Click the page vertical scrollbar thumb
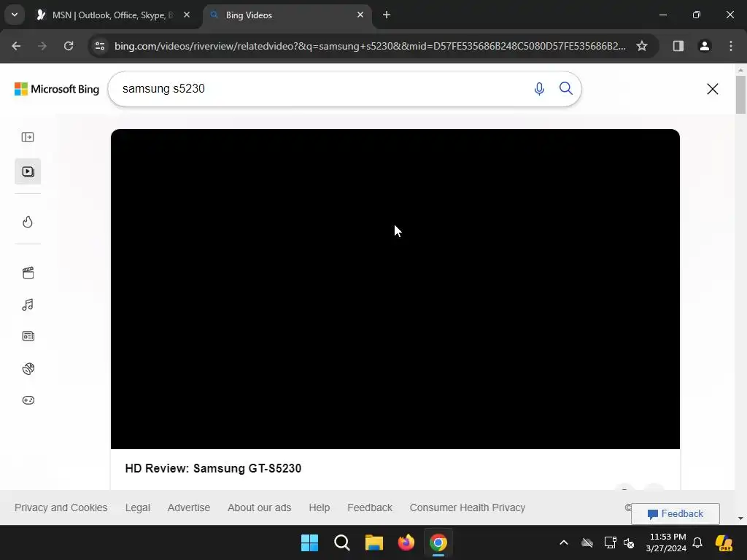 pos(740,94)
